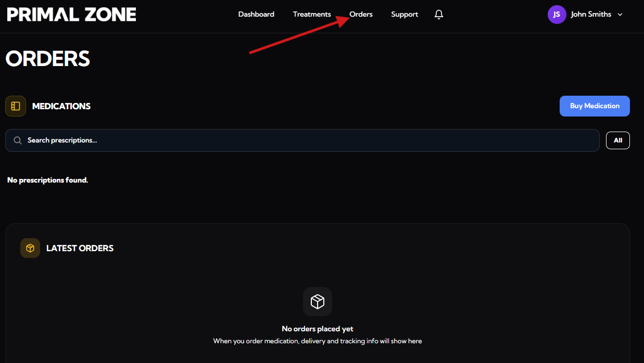
Task: Click the magnifier icon in search bar
Action: tap(18, 140)
